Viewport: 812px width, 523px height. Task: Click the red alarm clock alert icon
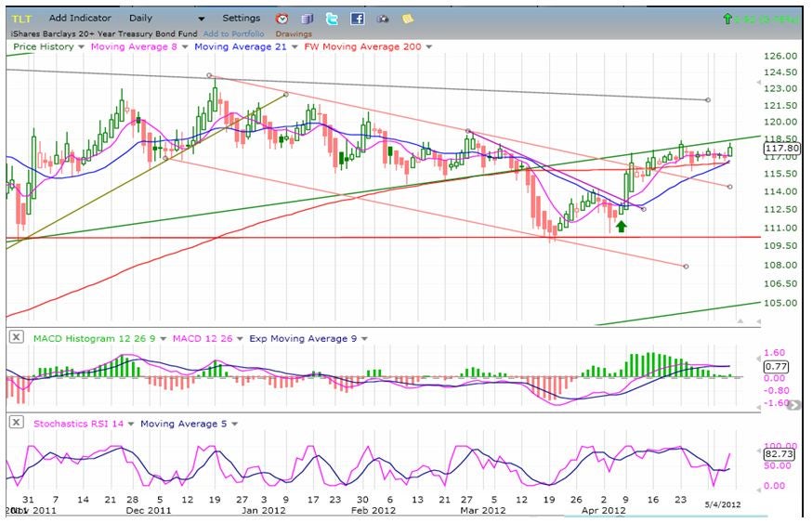tap(282, 20)
